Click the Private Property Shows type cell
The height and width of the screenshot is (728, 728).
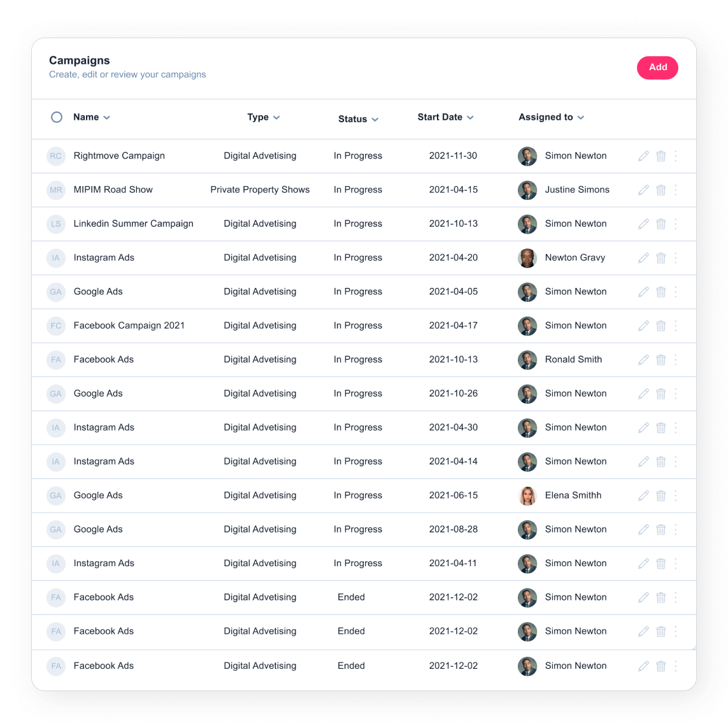tap(260, 189)
